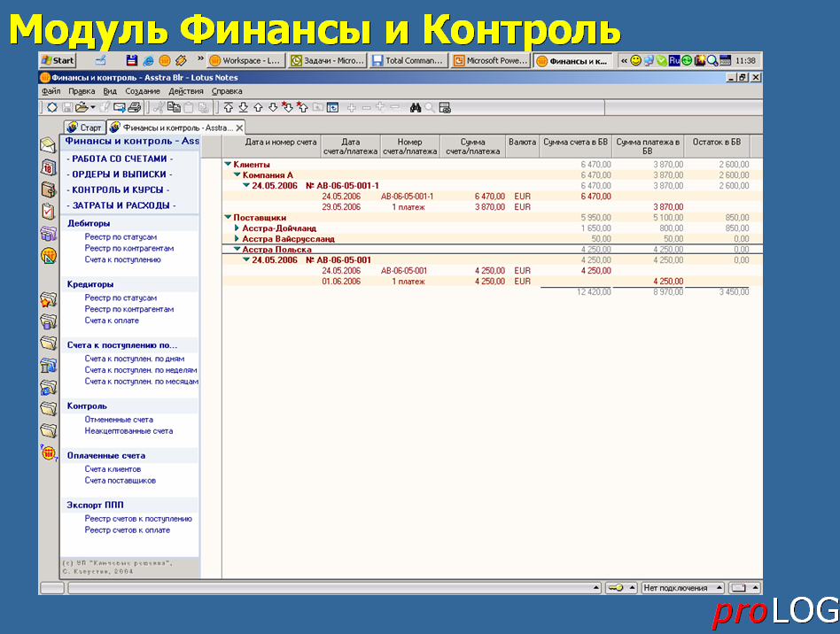Open Счета к поступлен. по неделям
Image resolution: width=840 pixels, height=634 pixels.
pos(141,370)
